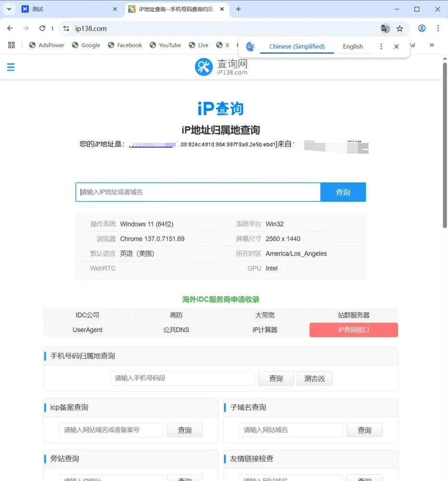This screenshot has height=481, width=448.
Task: Open Chrome's three-dot menu
Action: (x=438, y=28)
